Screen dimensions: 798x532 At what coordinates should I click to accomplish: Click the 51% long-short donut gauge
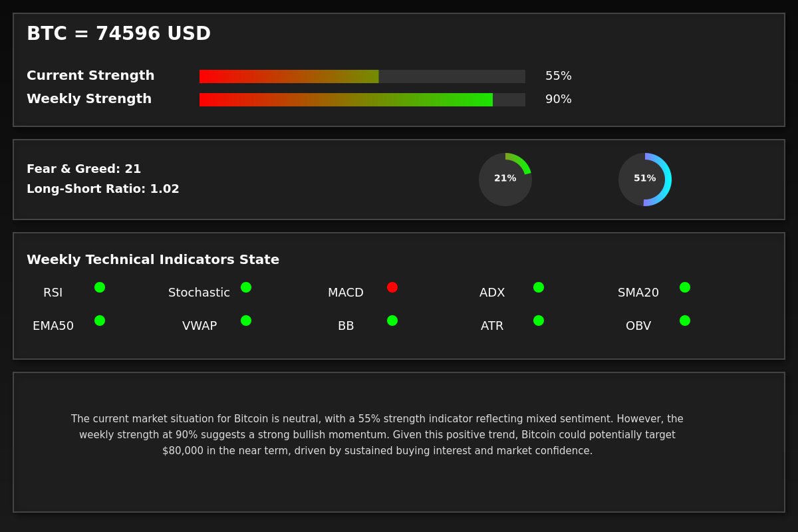pos(645,180)
